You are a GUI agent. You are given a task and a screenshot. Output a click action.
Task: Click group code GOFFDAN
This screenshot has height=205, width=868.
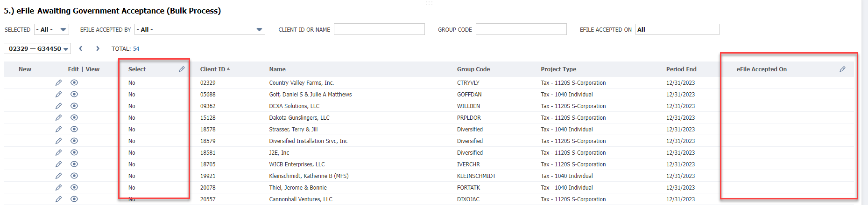(x=469, y=94)
